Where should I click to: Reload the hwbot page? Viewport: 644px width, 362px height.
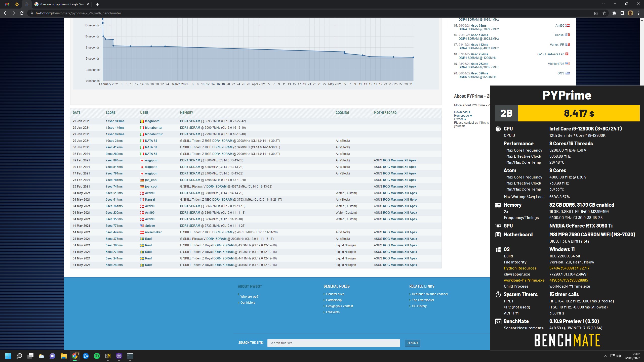pos(22,13)
